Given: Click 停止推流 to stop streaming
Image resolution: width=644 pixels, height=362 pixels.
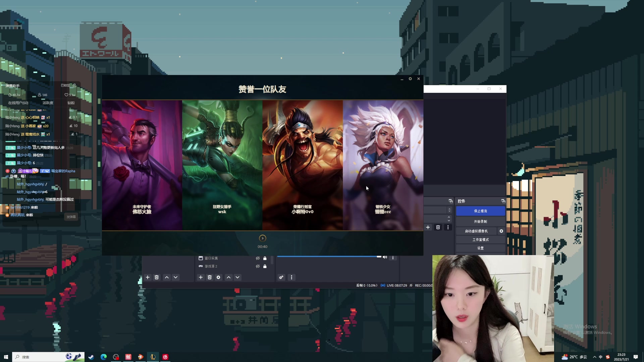Looking at the screenshot, I should pyautogui.click(x=480, y=211).
